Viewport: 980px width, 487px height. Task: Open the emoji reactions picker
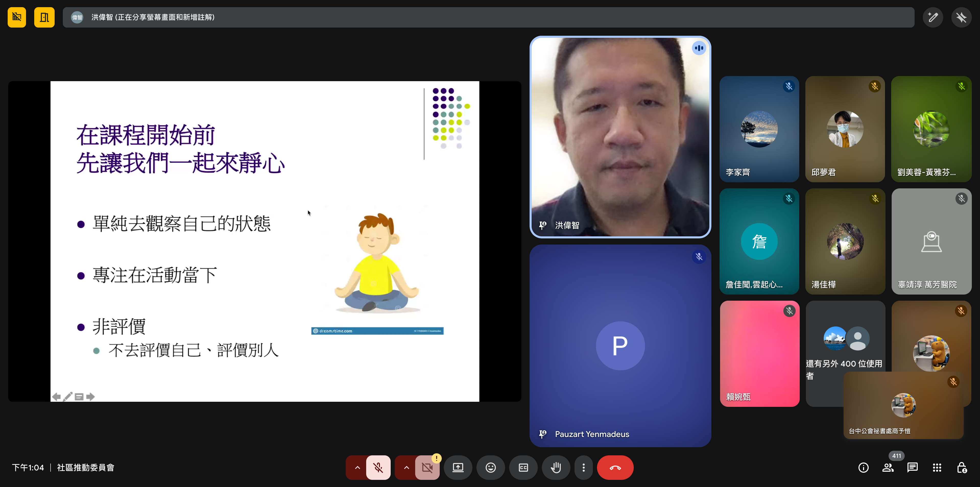[x=491, y=467]
